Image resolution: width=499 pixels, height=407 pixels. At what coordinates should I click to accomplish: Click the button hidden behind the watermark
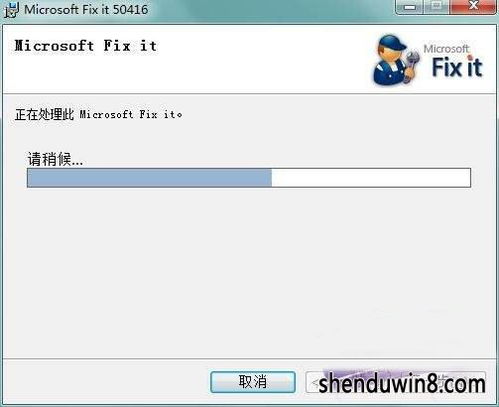[x=395, y=382]
